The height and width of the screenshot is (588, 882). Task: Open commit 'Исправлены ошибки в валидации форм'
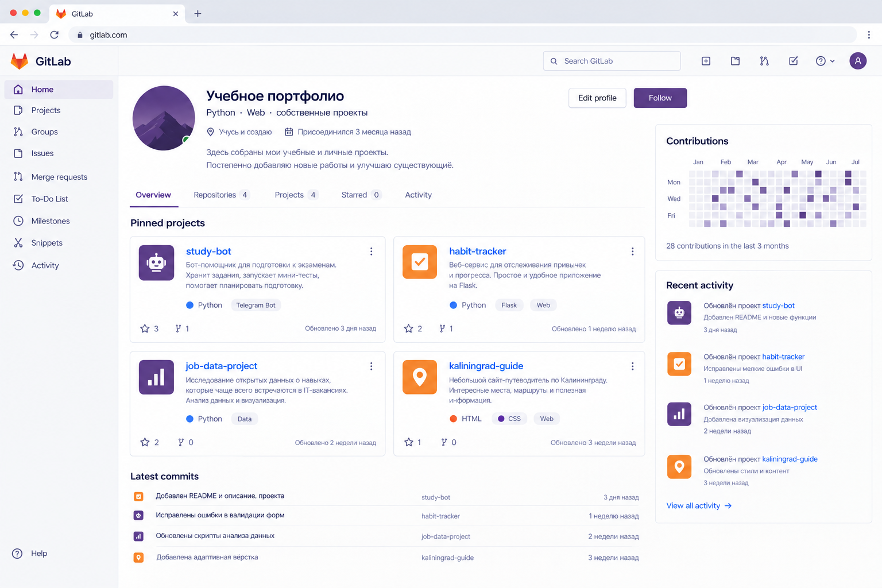coord(220,516)
